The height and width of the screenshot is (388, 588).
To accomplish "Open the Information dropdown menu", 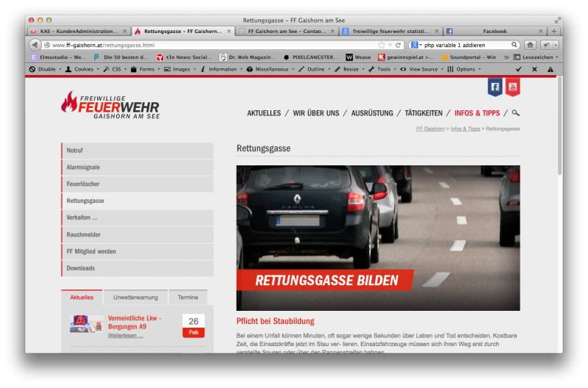I will [221, 69].
